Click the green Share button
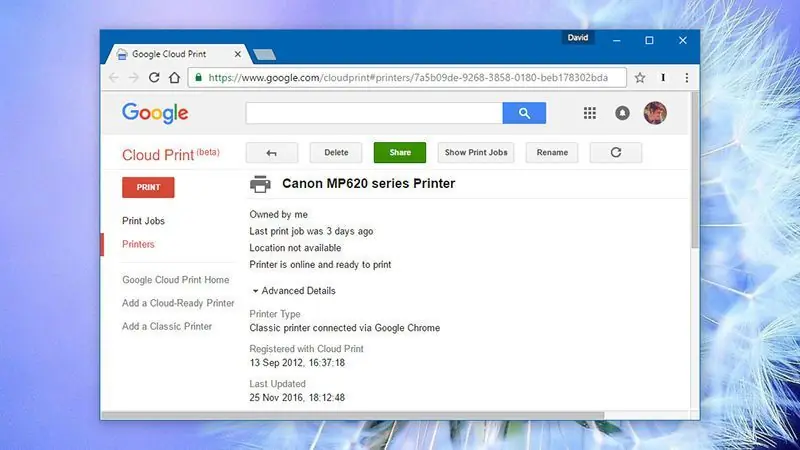Viewport: 800px width, 450px height. (x=399, y=153)
